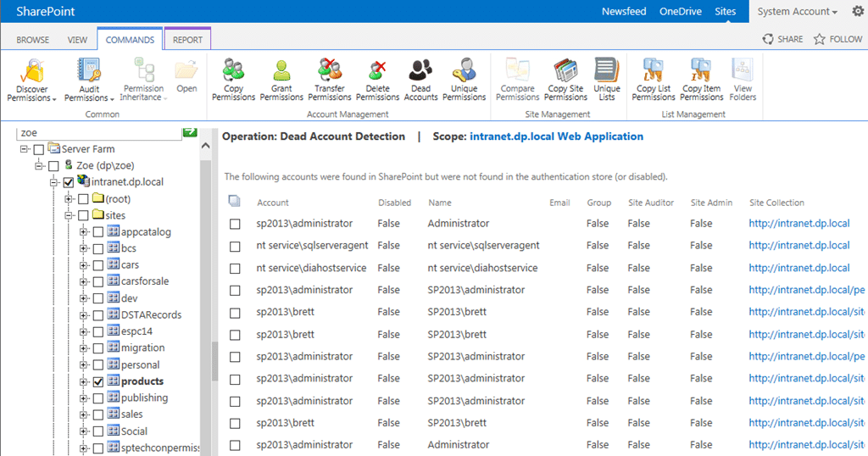Select the Social site in tree
The image size is (868, 456).
[134, 431]
